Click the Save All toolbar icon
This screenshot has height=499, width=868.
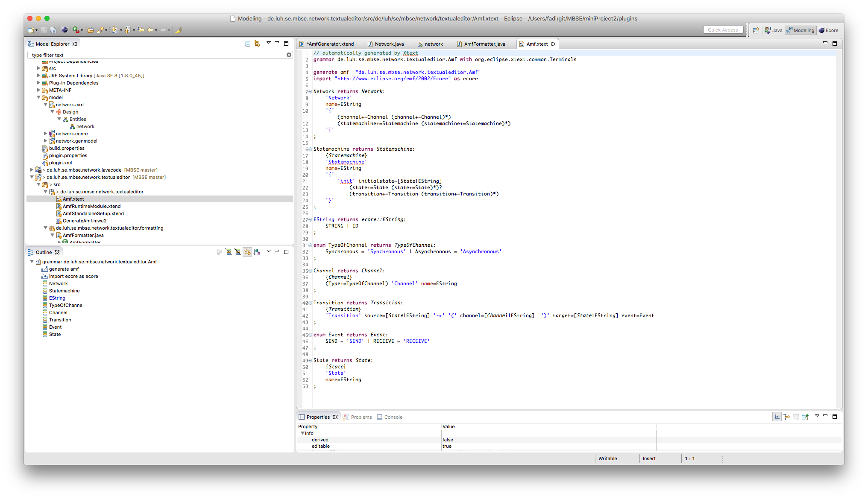[x=53, y=30]
